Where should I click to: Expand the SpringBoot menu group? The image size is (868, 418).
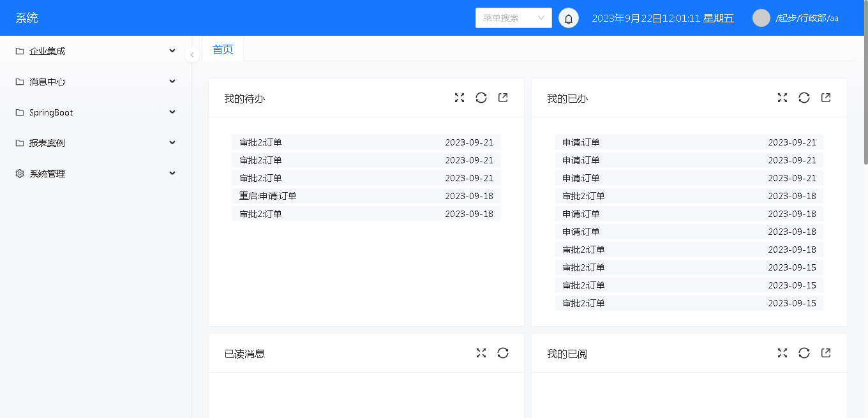96,112
